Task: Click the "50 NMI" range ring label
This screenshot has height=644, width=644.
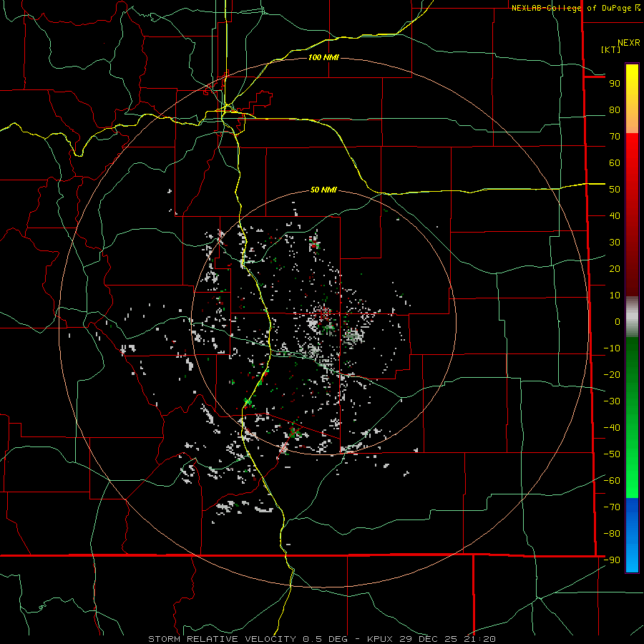Action: click(x=323, y=190)
